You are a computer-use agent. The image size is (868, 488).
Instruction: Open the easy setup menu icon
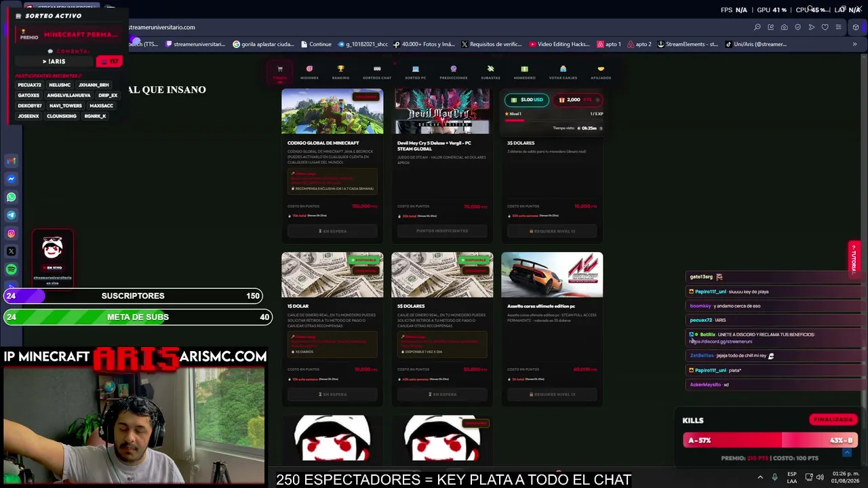[838, 27]
